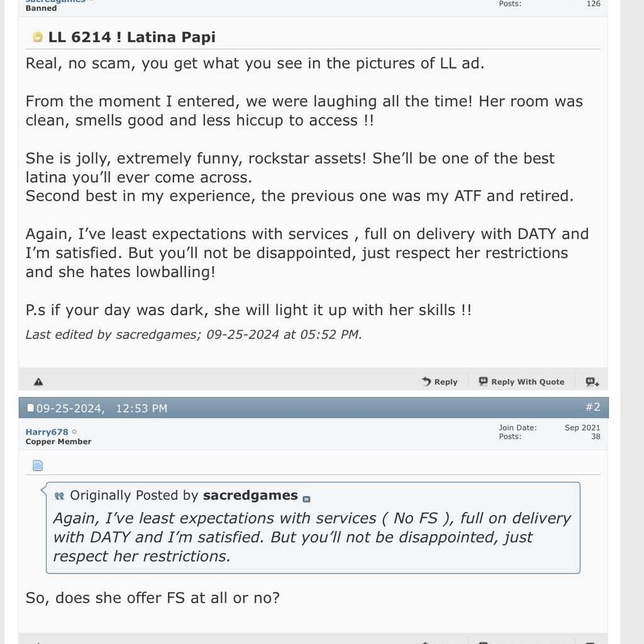Click the yellow post icon beside LL 6214 title
The image size is (644, 644).
(x=37, y=37)
